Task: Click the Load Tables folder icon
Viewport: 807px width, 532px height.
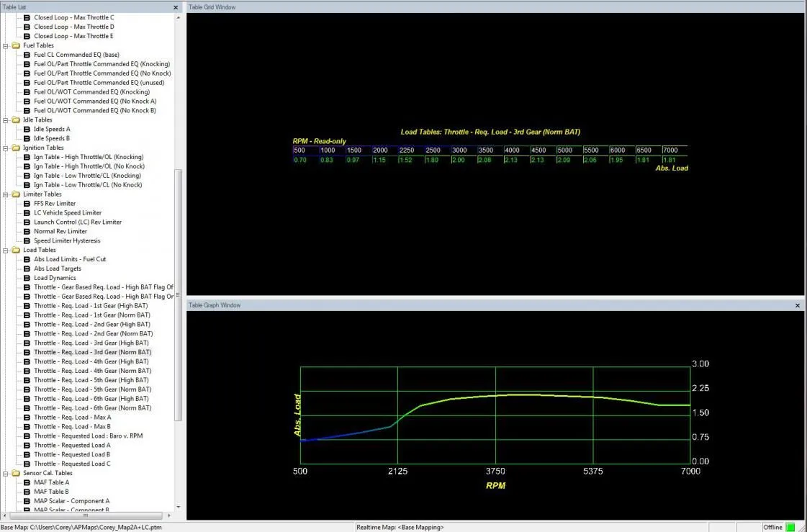Action: 16,250
